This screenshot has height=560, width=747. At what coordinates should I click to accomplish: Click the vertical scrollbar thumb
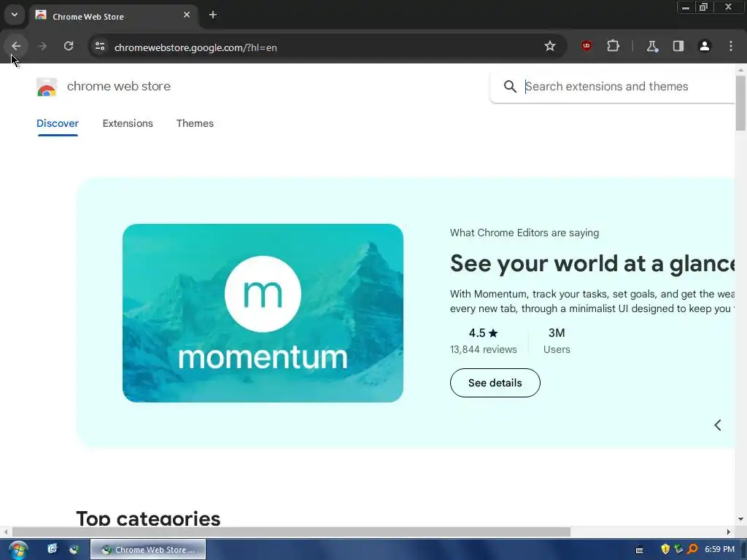coord(740,103)
